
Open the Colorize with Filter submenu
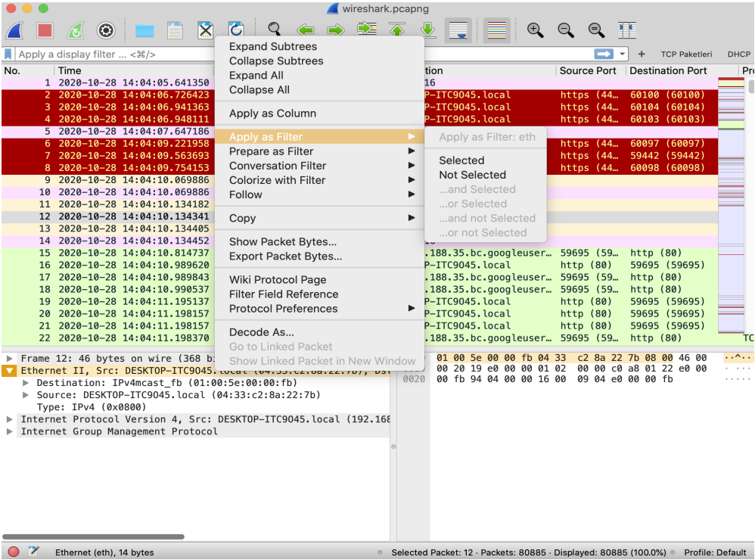click(x=320, y=180)
